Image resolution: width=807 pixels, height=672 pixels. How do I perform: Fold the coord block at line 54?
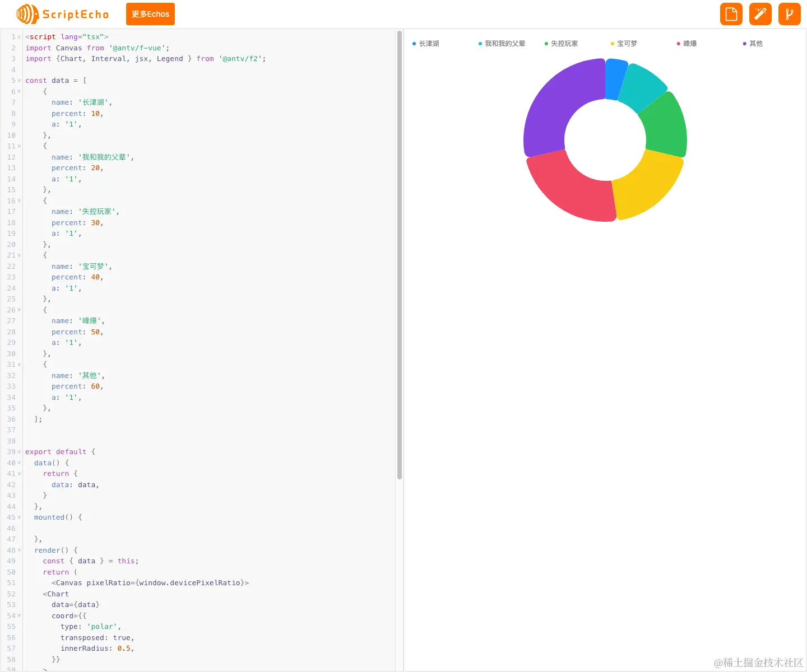tap(19, 616)
